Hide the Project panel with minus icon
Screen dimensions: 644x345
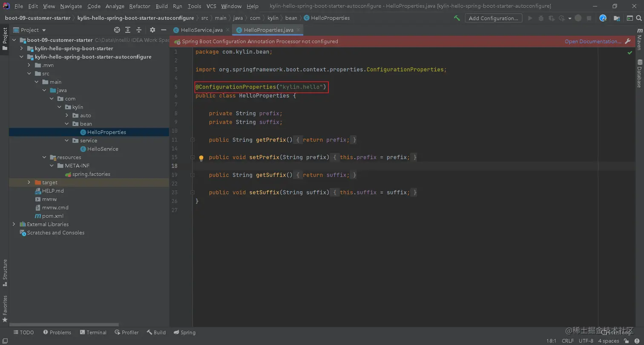click(164, 30)
